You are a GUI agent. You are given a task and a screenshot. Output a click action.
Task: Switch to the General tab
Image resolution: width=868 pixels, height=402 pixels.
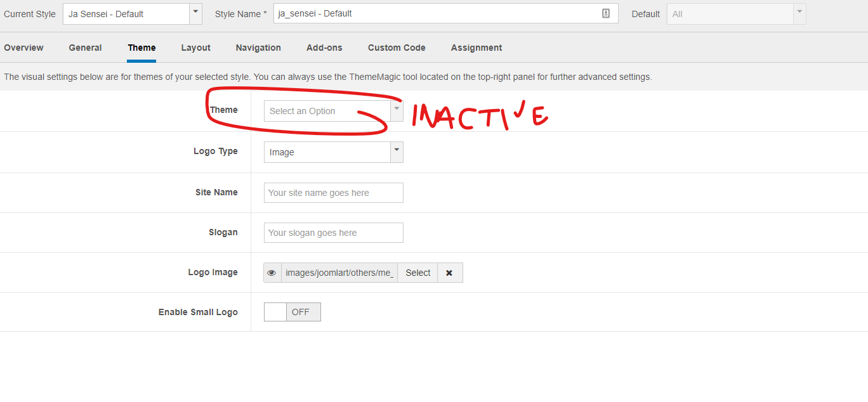pyautogui.click(x=85, y=48)
